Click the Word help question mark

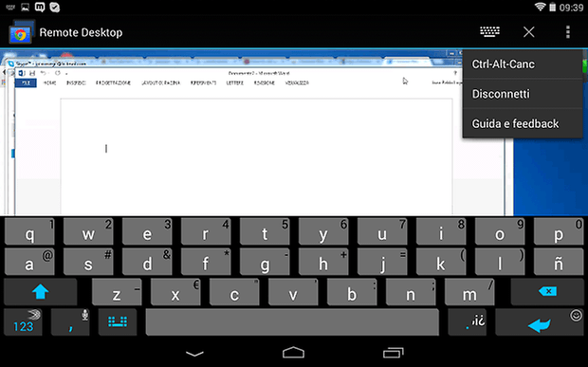pyautogui.click(x=455, y=73)
